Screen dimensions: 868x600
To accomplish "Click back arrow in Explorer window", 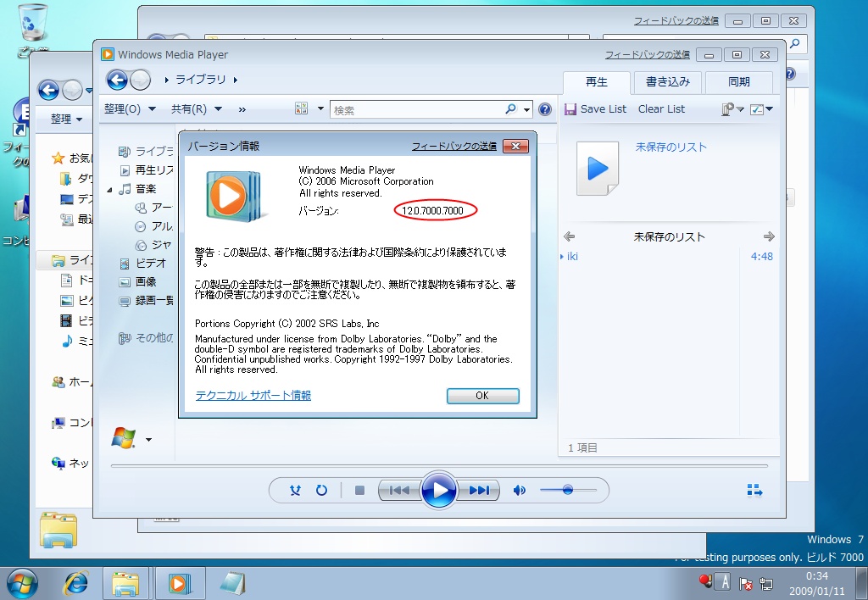I will [48, 90].
